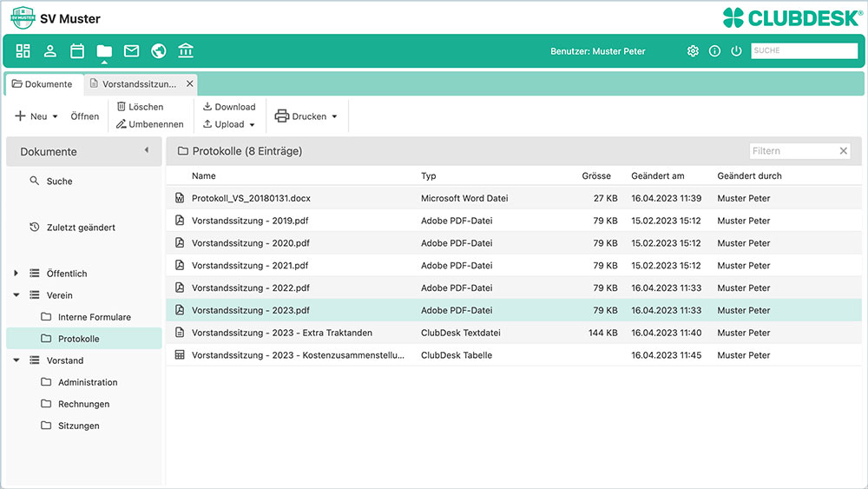Viewport: 868px width, 489px height.
Task: Click the magnifier icon beside Suche
Action: point(35,181)
